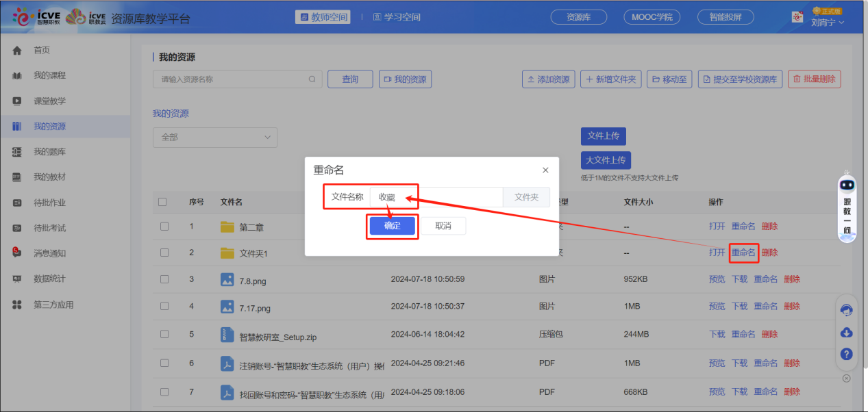Click the home icon in the sidebar
Image resolution: width=868 pixels, height=412 pixels.
tap(17, 51)
